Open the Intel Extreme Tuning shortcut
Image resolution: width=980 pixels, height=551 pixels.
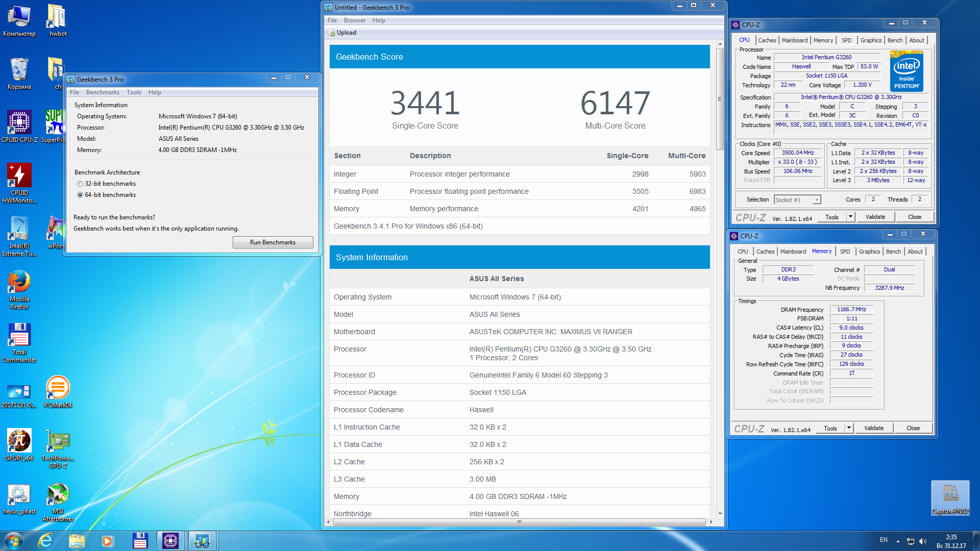(19, 236)
